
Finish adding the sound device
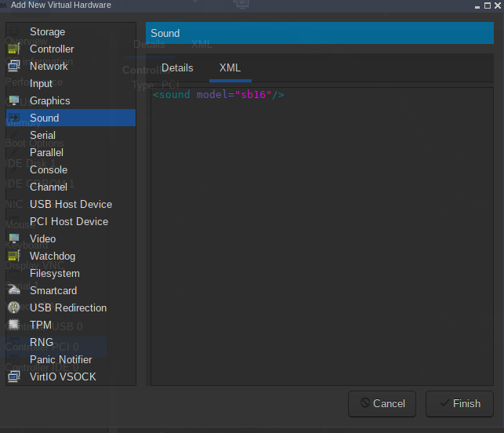point(459,403)
